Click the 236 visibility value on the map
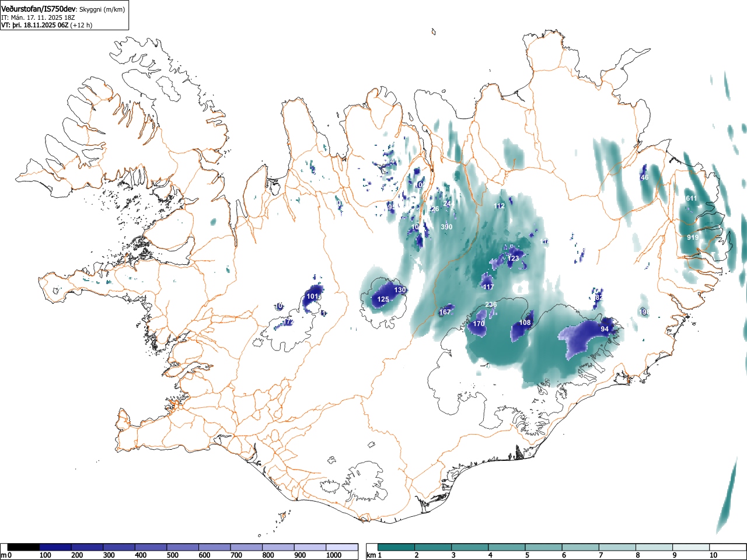Viewport: 747px width, 560px height. click(491, 304)
